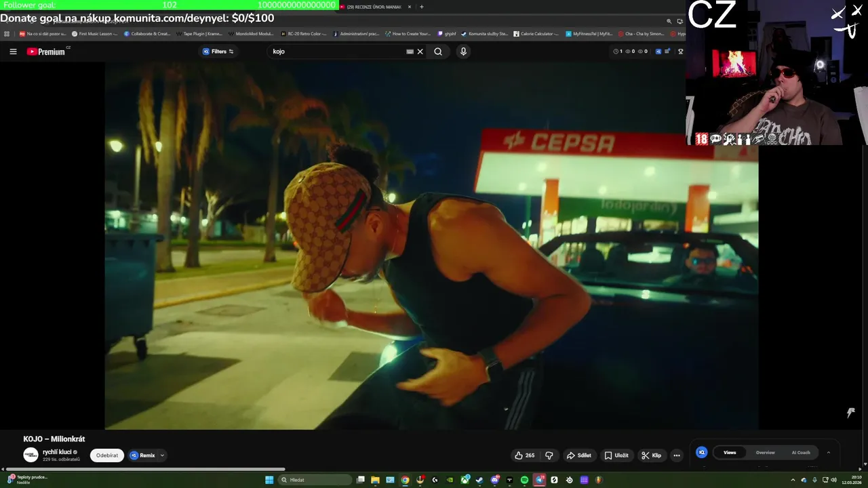868x488 pixels.
Task: Open Xbox app from taskbar
Action: coord(465,480)
